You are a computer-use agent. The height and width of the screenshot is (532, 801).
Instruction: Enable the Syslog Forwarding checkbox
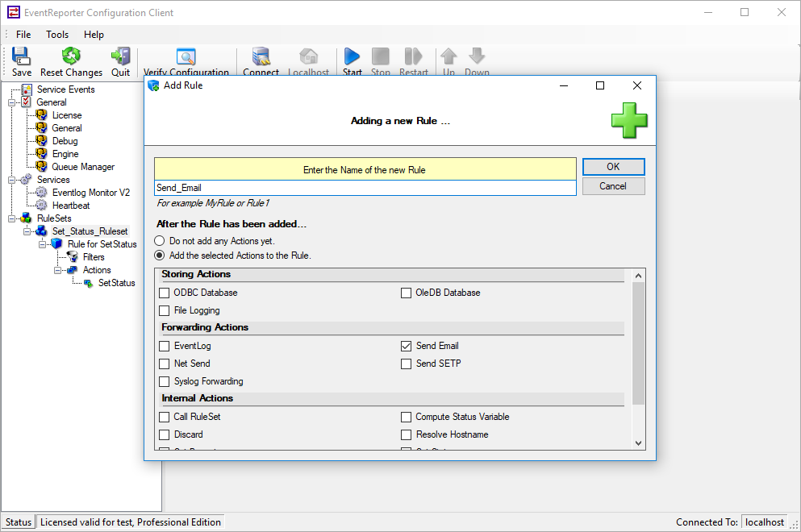[x=164, y=381]
